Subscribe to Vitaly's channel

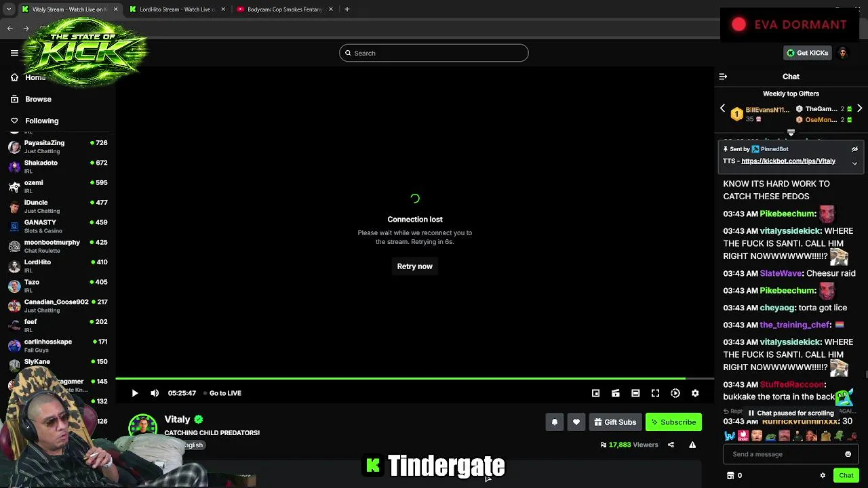click(673, 422)
